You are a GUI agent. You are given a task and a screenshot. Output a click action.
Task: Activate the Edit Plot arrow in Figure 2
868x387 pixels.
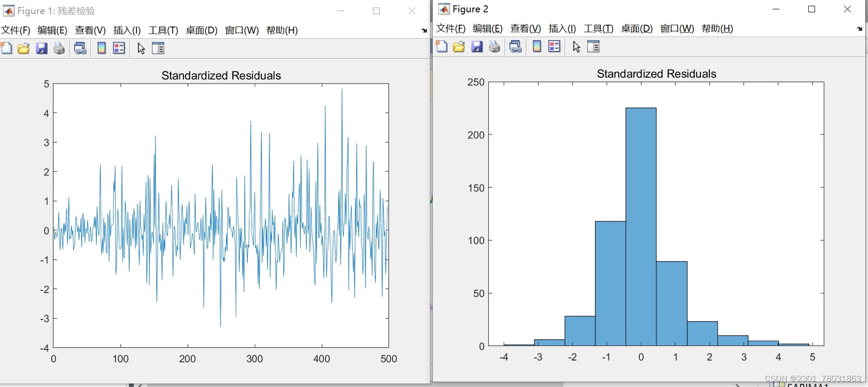[576, 47]
